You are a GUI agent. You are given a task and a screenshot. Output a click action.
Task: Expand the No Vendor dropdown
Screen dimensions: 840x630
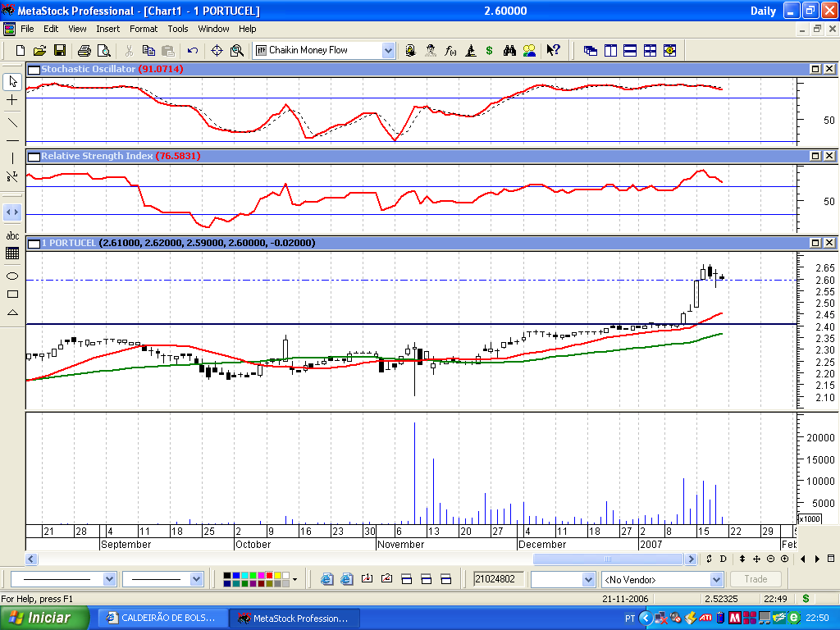point(716,580)
